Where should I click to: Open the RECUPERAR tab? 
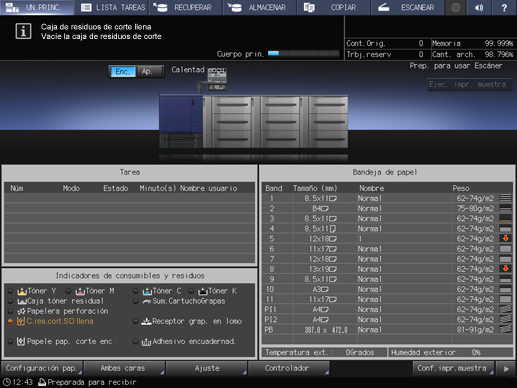185,7
